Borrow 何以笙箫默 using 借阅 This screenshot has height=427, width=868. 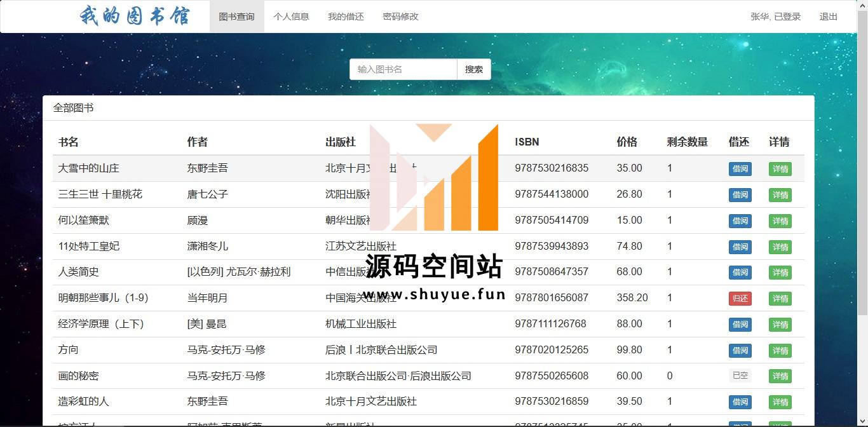pos(740,221)
